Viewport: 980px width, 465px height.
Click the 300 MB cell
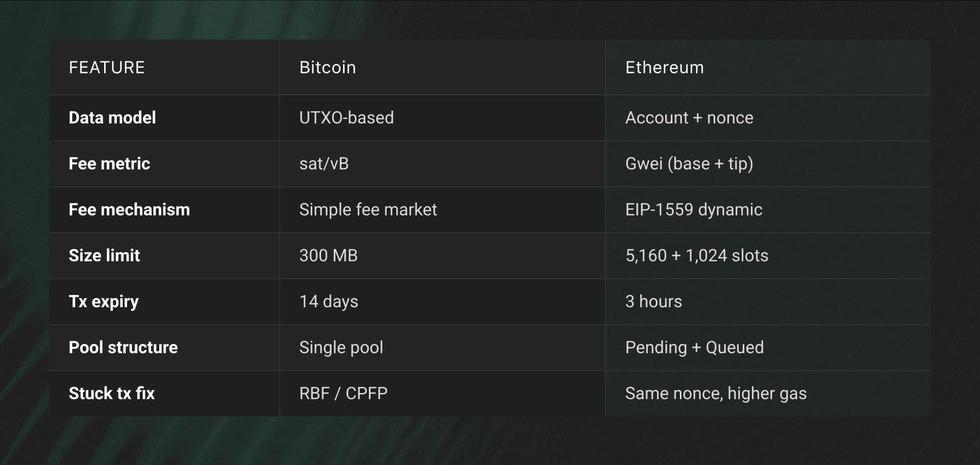tap(328, 256)
